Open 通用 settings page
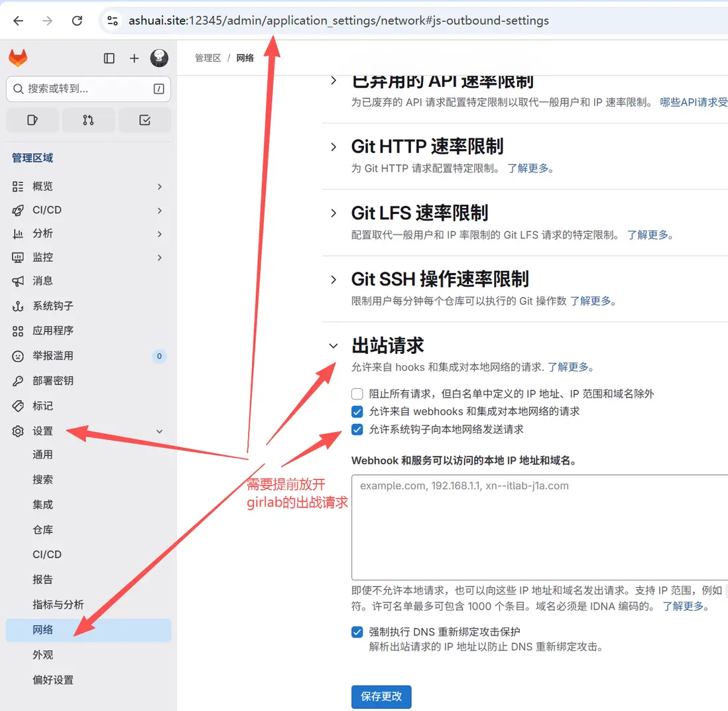728x711 pixels. pos(42,455)
